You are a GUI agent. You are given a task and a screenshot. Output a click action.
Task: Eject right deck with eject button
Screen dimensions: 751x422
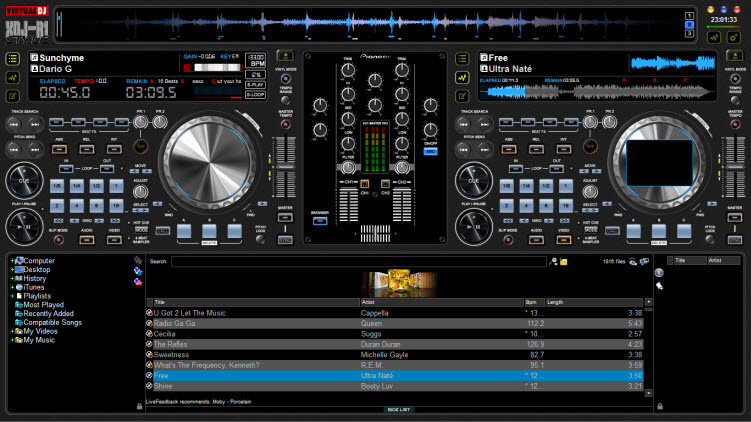(735, 57)
